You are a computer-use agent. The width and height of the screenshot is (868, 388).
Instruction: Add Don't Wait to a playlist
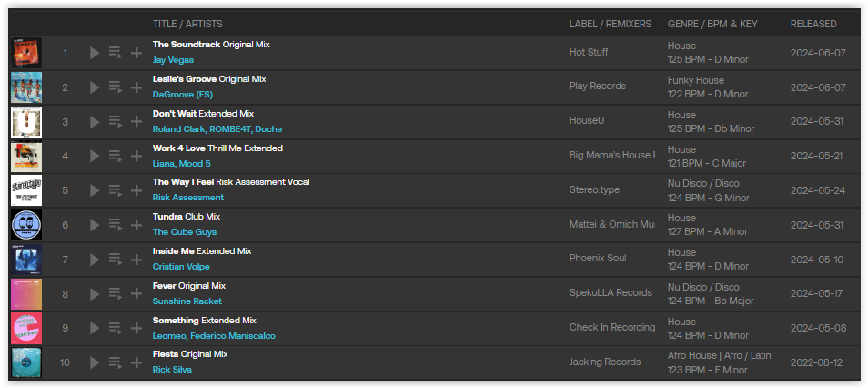pos(136,121)
